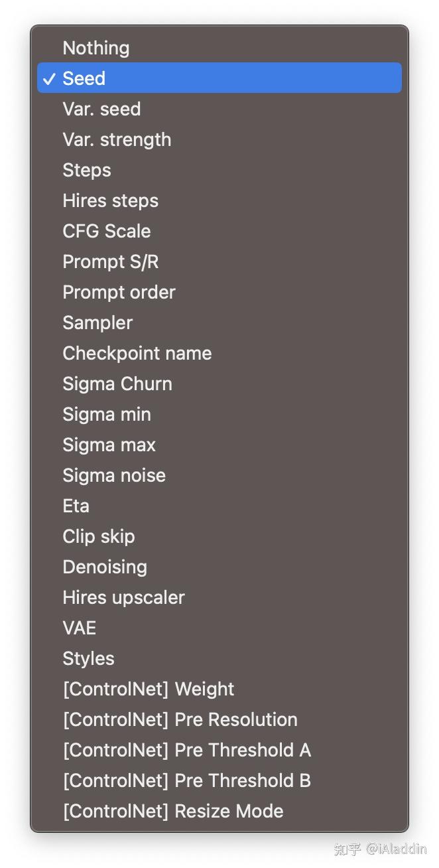439x868 pixels.
Task: Select Hires steps entry
Action: tap(111, 200)
